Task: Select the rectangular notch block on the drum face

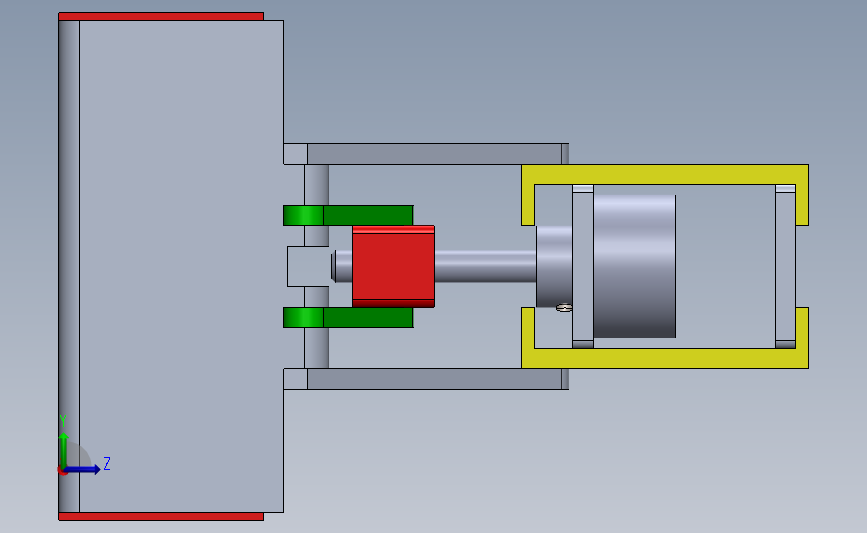Action: [308, 266]
